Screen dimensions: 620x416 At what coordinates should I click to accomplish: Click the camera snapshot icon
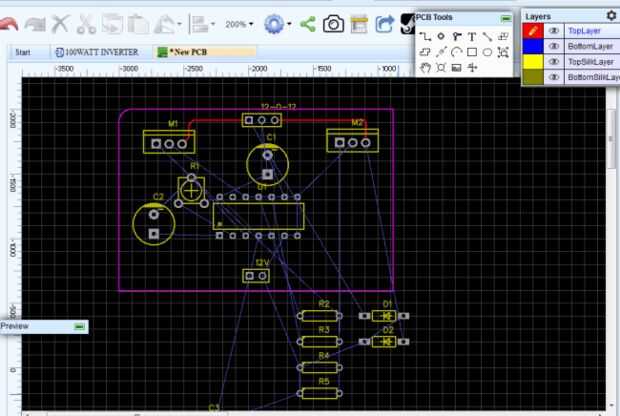click(333, 24)
